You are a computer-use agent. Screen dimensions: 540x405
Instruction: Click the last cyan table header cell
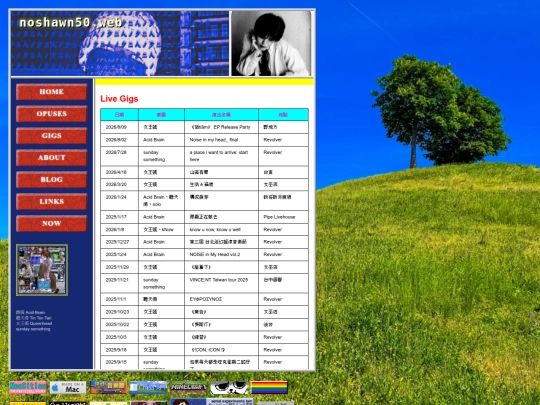pyautogui.click(x=283, y=115)
